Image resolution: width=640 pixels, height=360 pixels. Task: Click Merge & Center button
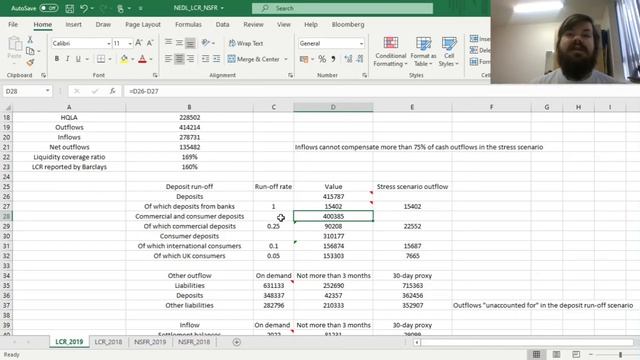click(x=253, y=59)
